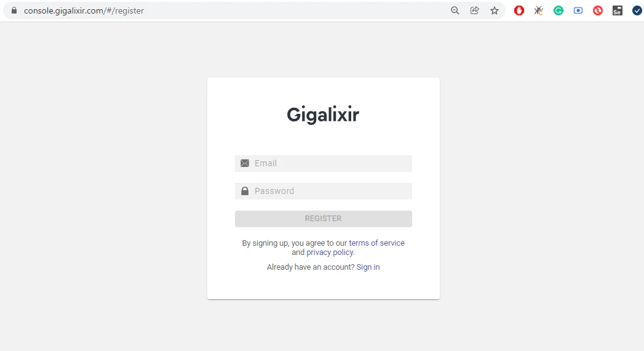Open the red circular arrow extension
644x351 pixels.
click(598, 10)
